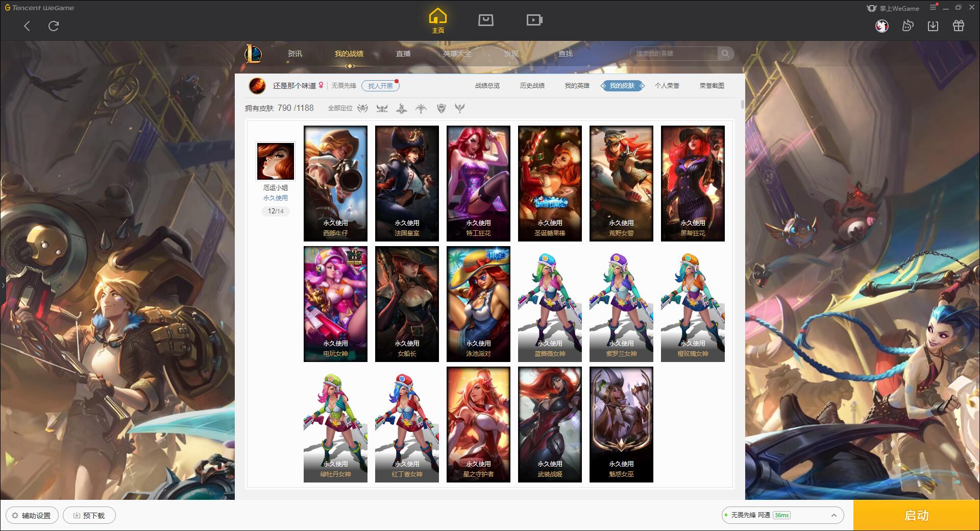Open the 红丁香女神 chroma card
This screenshot has height=531, width=980.
(x=407, y=424)
